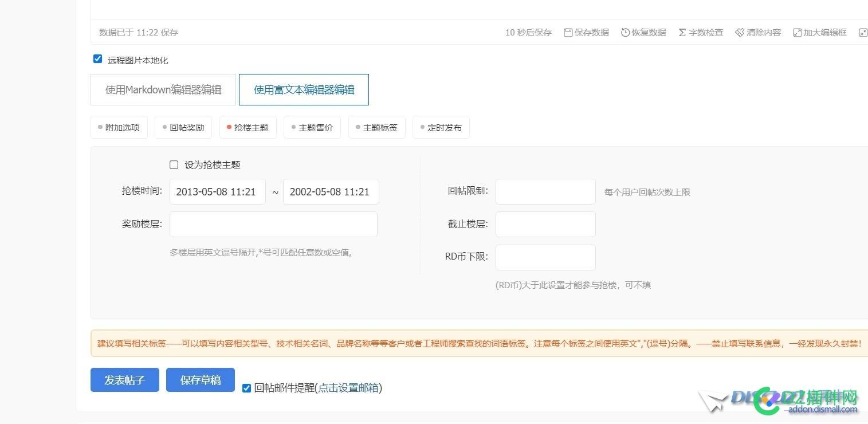Toggle 远程图片本地化 checkbox

(97, 59)
